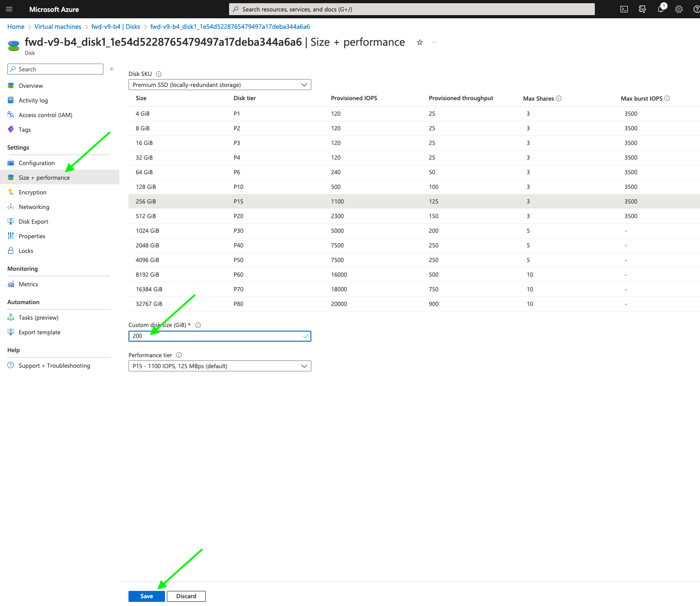Click the help question mark icon
This screenshot has width=700, height=606.
tap(696, 9)
